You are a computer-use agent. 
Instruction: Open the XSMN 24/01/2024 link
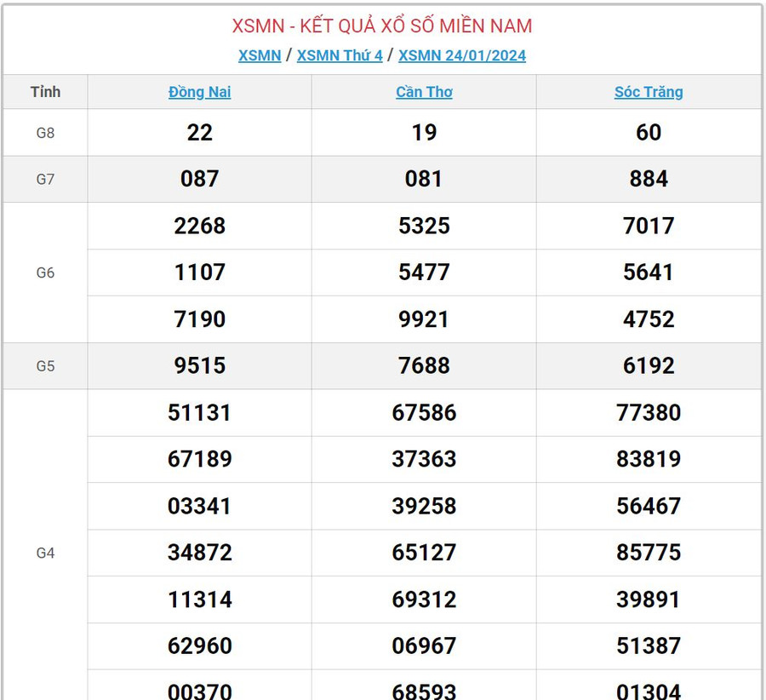(462, 55)
